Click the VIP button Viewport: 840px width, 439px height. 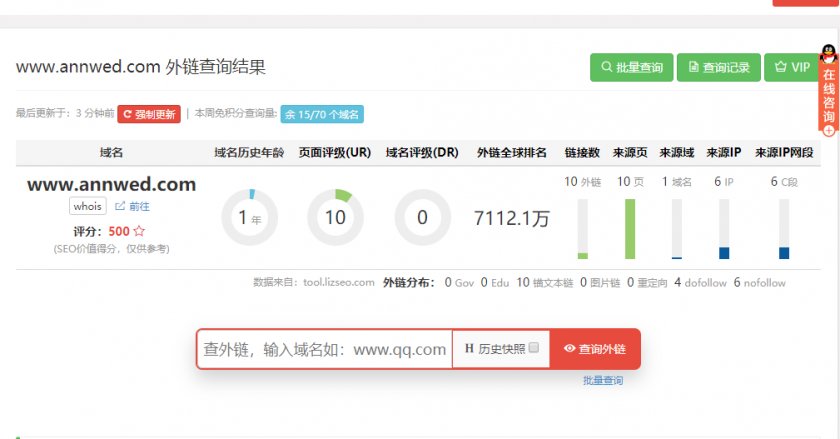click(791, 67)
